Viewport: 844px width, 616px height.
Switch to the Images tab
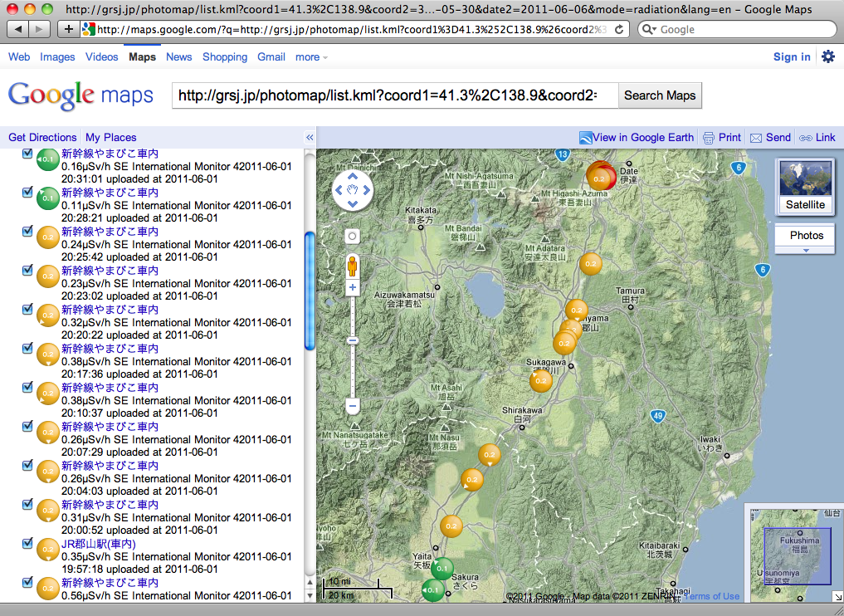(57, 56)
